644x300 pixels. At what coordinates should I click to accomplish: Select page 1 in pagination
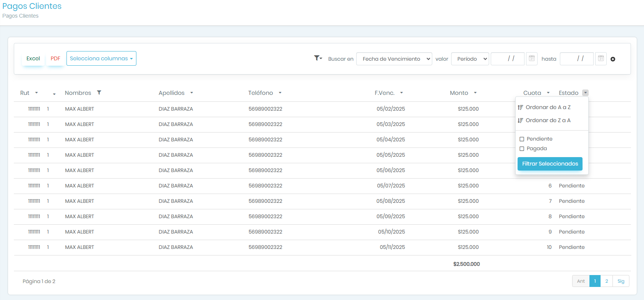click(595, 281)
